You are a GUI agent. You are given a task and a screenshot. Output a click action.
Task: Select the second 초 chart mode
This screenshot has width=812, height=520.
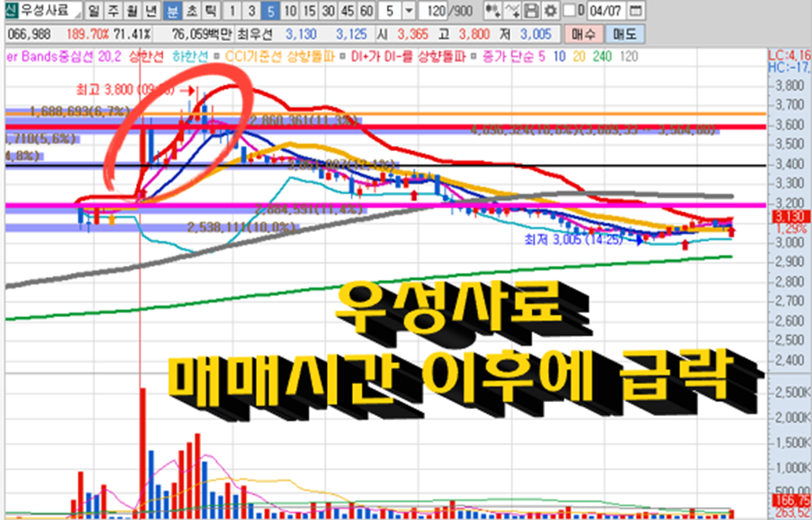(x=191, y=10)
